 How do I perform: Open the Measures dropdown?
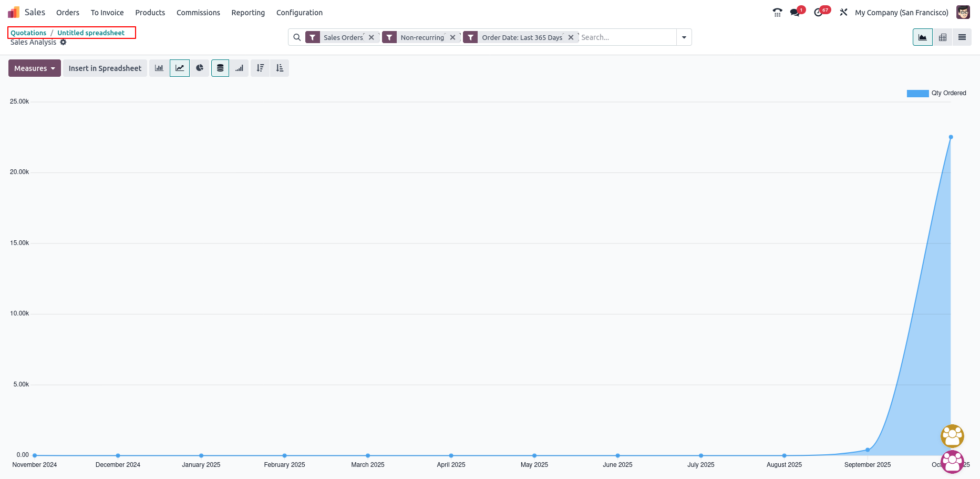35,68
